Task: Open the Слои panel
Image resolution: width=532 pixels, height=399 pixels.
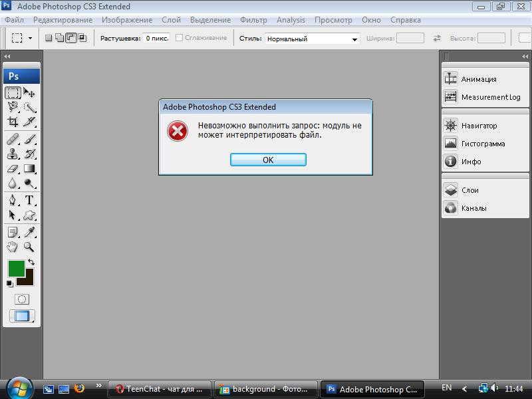Action: (x=469, y=190)
